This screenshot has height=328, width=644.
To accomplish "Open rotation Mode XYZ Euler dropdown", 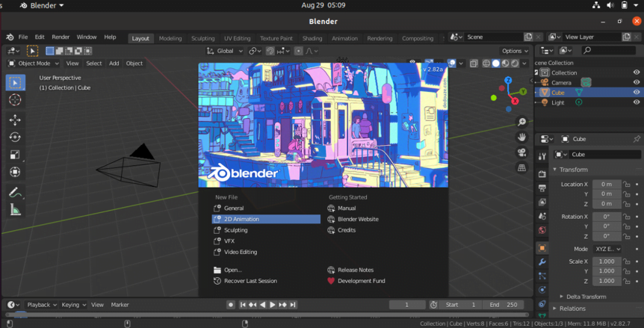I will click(607, 250).
